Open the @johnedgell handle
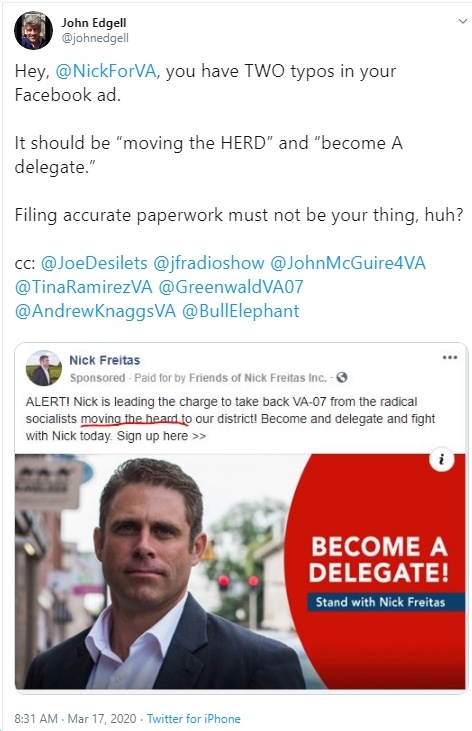This screenshot has height=731, width=472. pyautogui.click(x=95, y=38)
